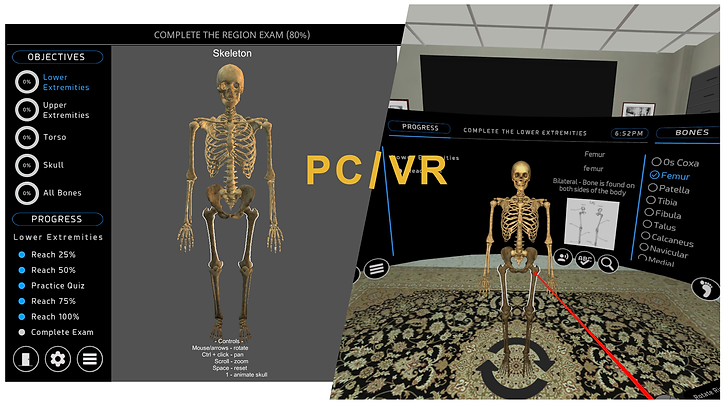Click the speaking head pronunciation icon
Screen dimensions: 724x405
tap(563, 258)
